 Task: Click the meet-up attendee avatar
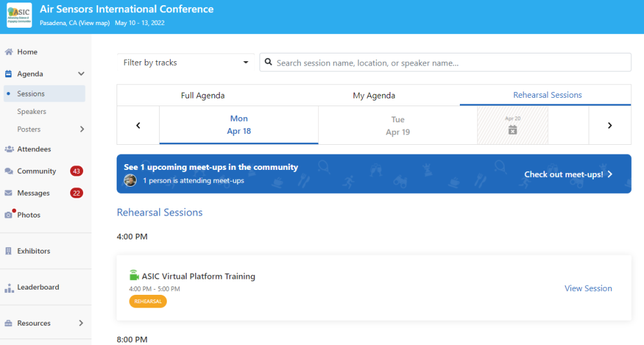click(130, 180)
